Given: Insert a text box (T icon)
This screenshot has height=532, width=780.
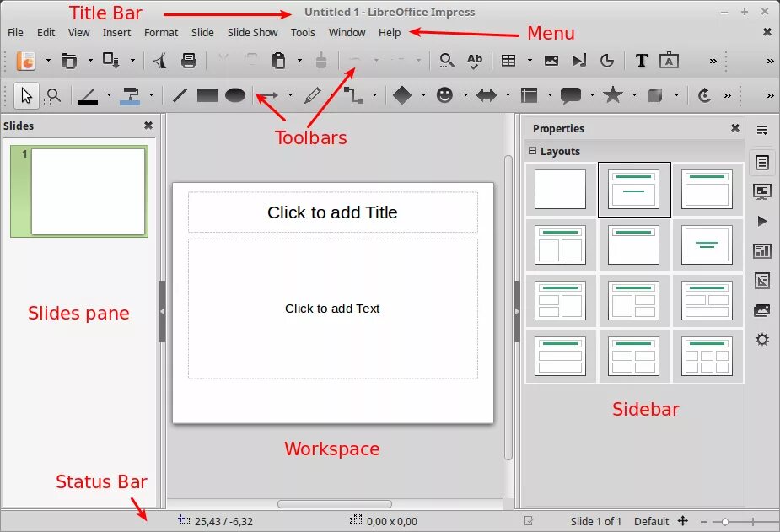Looking at the screenshot, I should tap(642, 61).
